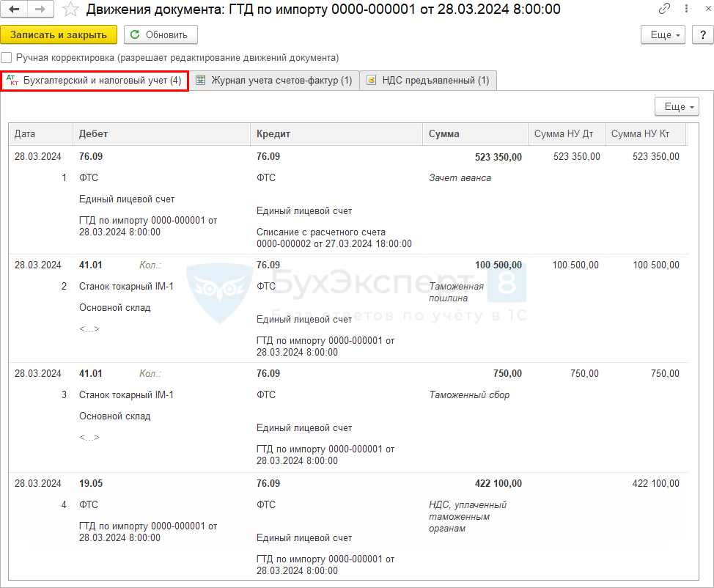Enable Ручная корректировка checkbox
Viewport: 714px width, 588px height.
(x=7, y=57)
